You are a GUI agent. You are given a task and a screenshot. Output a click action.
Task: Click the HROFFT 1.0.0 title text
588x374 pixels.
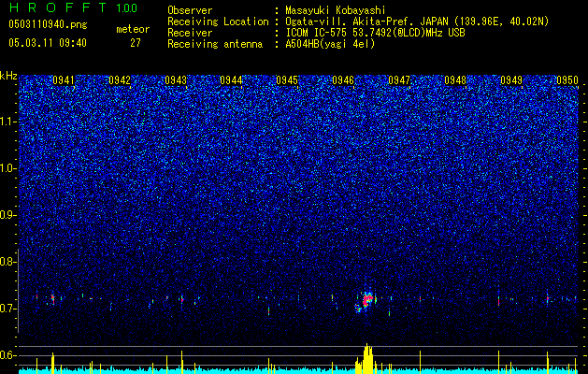pyautogui.click(x=73, y=7)
